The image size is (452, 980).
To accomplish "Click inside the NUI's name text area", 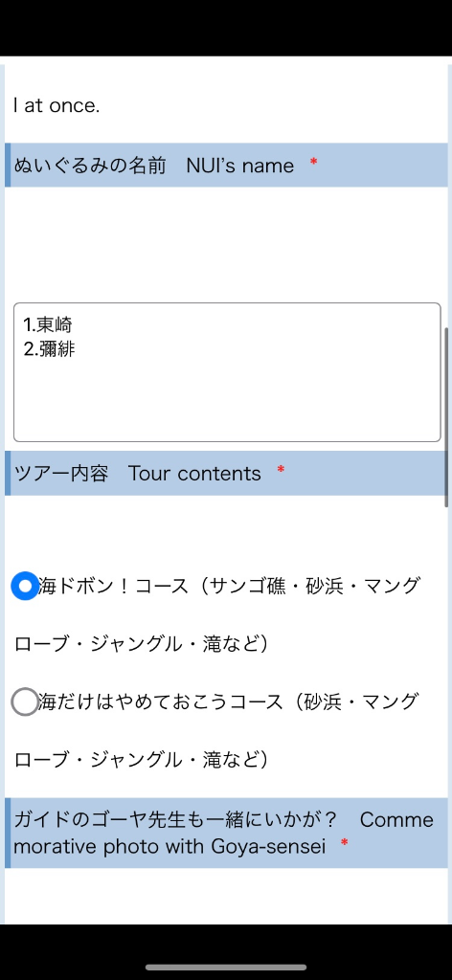I will [227, 372].
